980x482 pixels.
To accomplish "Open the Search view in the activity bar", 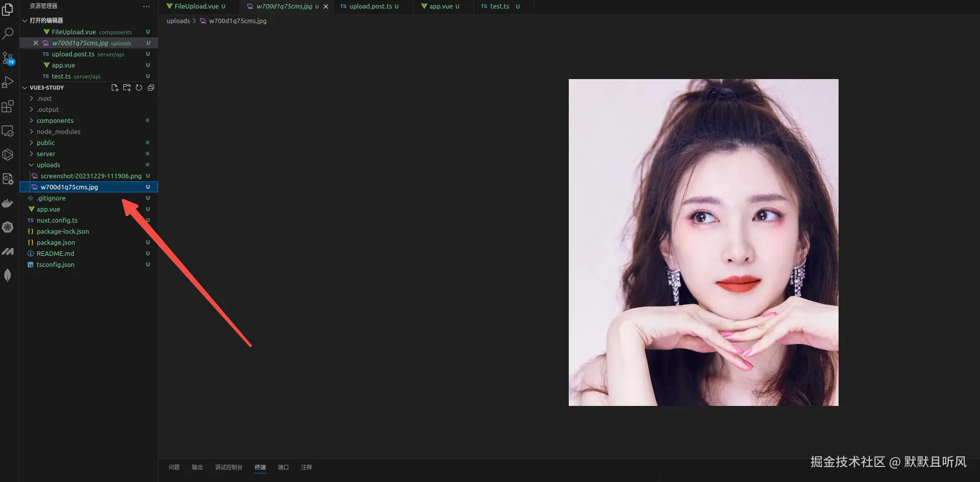I will (x=8, y=33).
